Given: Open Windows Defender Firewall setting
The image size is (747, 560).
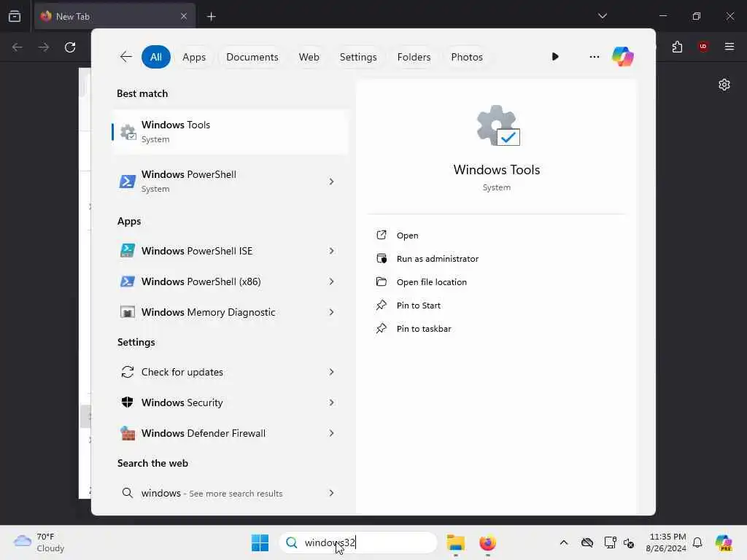Looking at the screenshot, I should 230,433.
